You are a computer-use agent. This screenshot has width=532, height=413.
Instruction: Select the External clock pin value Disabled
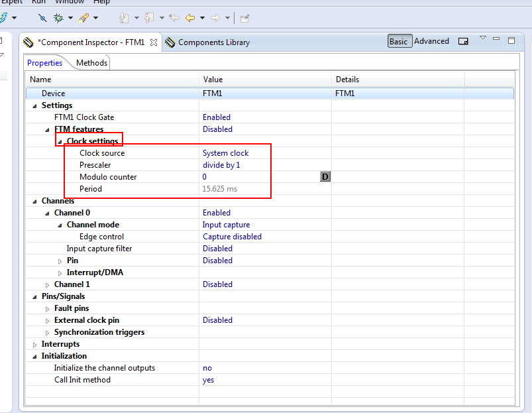click(217, 320)
